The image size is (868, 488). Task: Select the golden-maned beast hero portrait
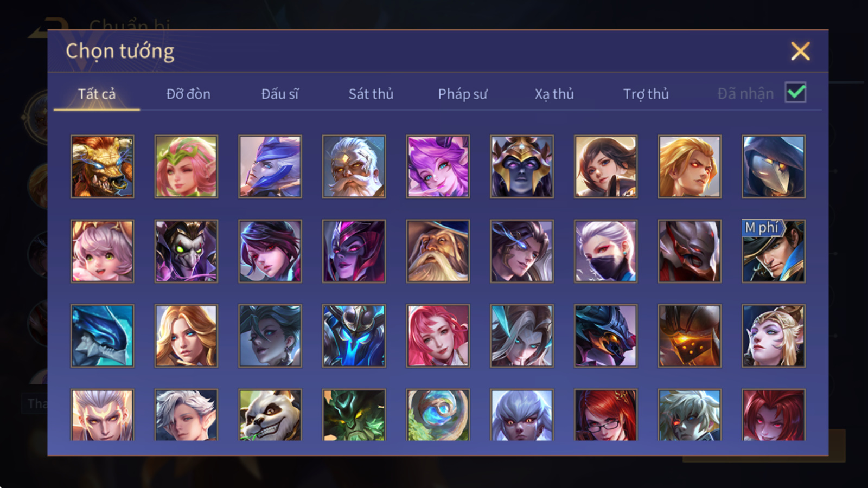103,166
